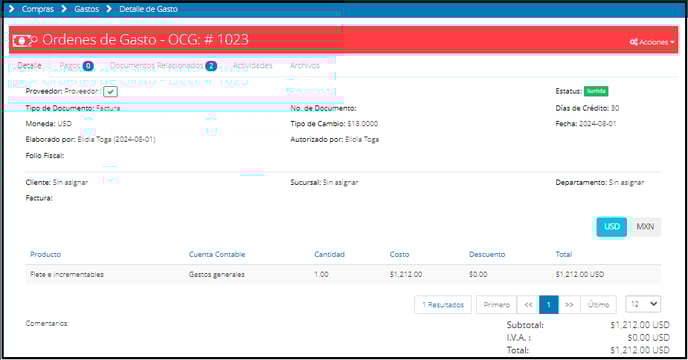Go to next page with >> button
Viewport: 688px width, 360px height.
coord(569,305)
